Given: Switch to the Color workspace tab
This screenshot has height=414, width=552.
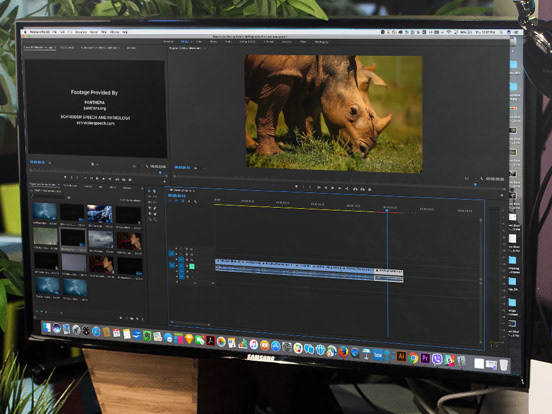Looking at the screenshot, I should (x=199, y=42).
